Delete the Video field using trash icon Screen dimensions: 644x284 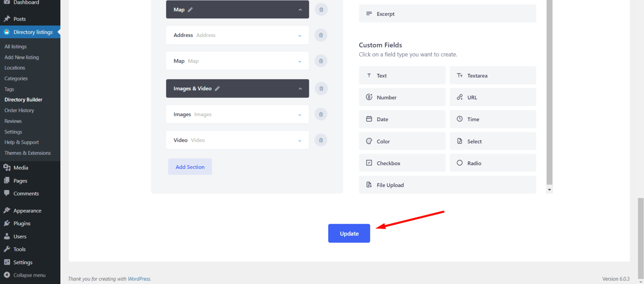point(321,140)
